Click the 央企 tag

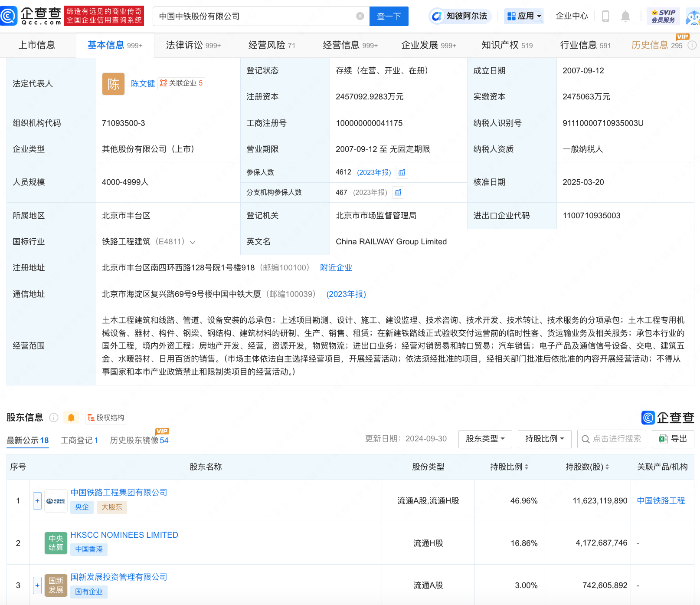point(82,507)
